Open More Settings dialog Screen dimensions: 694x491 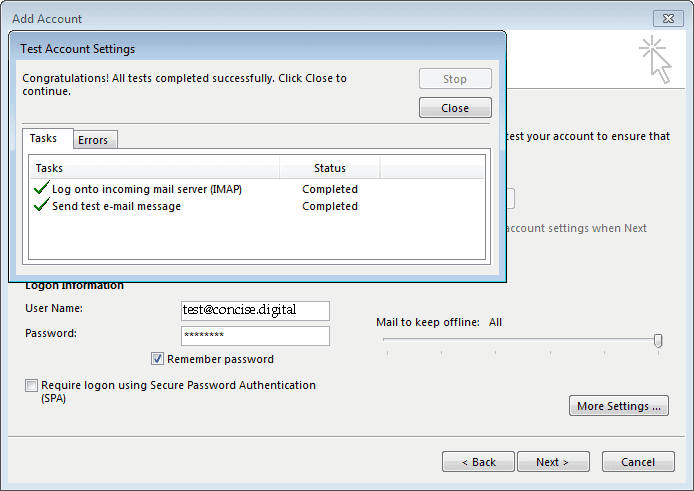pyautogui.click(x=619, y=406)
